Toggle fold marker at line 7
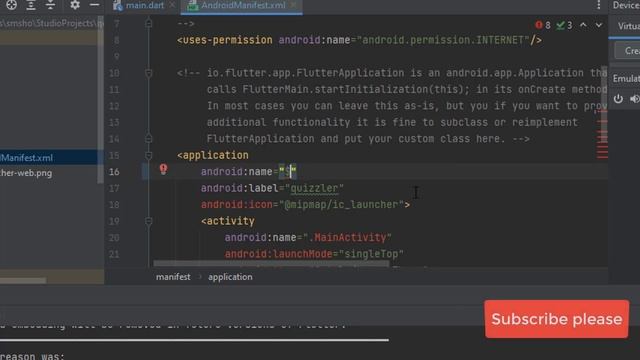The height and width of the screenshot is (360, 640). [x=149, y=24]
